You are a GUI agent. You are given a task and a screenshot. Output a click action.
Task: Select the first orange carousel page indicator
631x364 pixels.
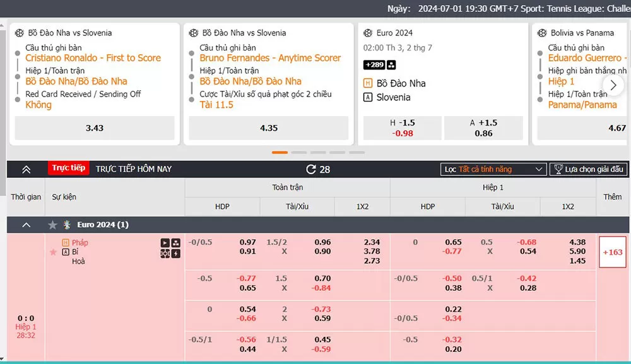(x=280, y=152)
